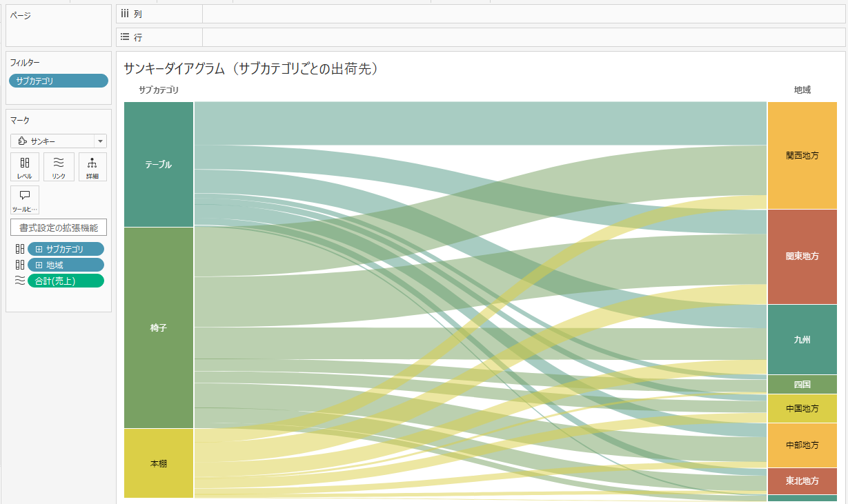The height and width of the screenshot is (504, 848).
Task: Select the サブカテゴリ filter pill
Action: click(x=58, y=81)
